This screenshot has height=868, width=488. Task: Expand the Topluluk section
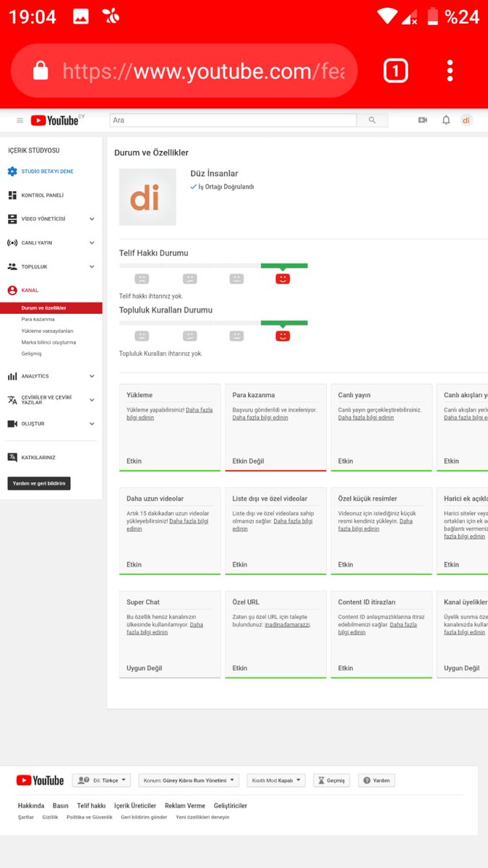[92, 267]
